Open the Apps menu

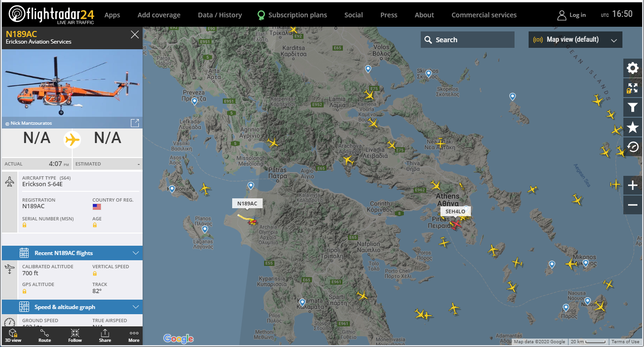pyautogui.click(x=112, y=15)
